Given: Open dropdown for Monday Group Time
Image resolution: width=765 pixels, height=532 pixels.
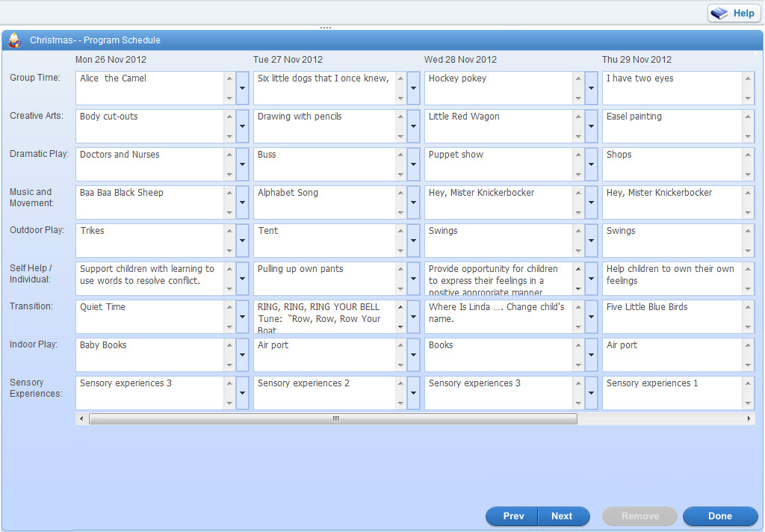Looking at the screenshot, I should coord(243,88).
